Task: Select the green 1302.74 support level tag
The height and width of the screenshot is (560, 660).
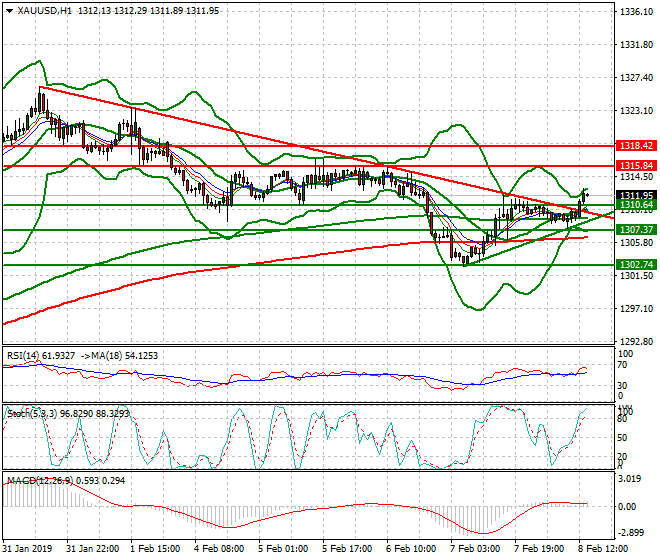Action: pos(636,264)
